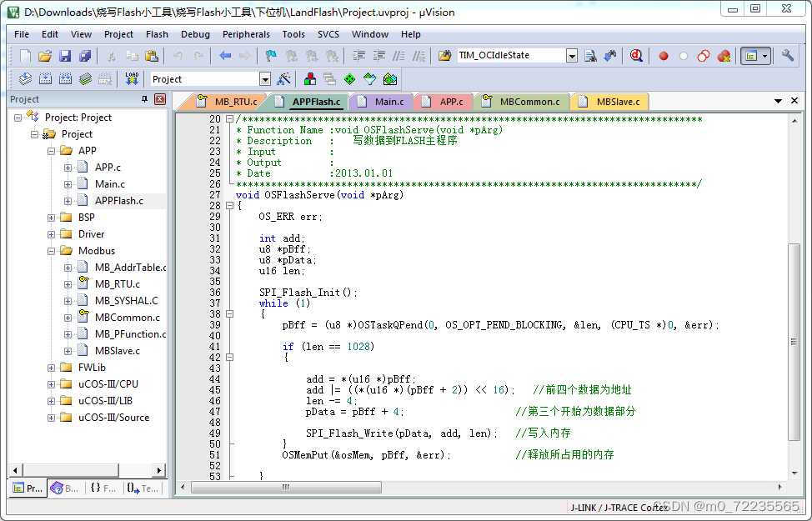Select MB_PFunction.c in the project tree

coord(131,334)
